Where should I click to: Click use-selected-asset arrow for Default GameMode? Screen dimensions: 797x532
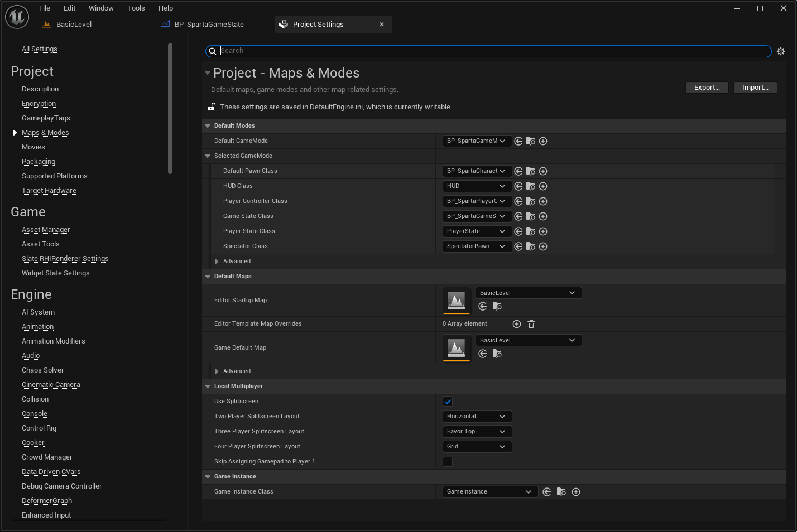tap(518, 141)
